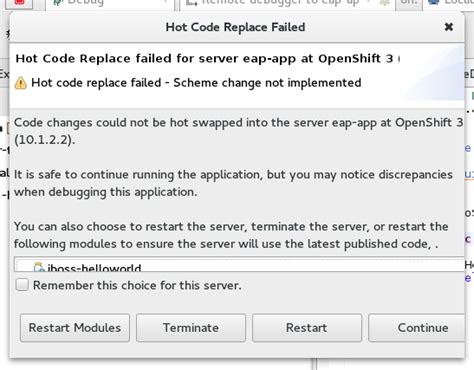Screen dimensions: 474x370
Task: Close the Hot Code Replace Failed dialog
Action: point(449,27)
